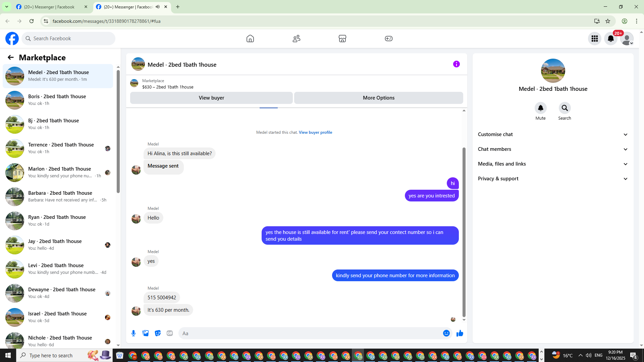
Task: Go to the Home feed icon
Action: pyautogui.click(x=250, y=39)
